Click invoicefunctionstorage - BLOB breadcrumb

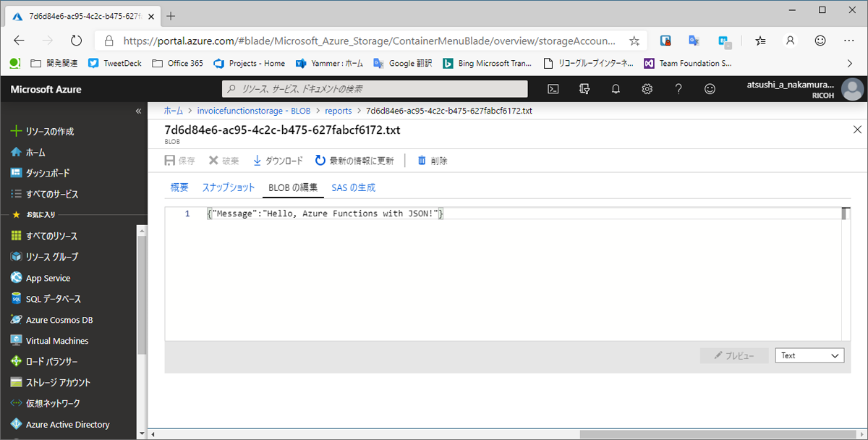click(x=253, y=111)
